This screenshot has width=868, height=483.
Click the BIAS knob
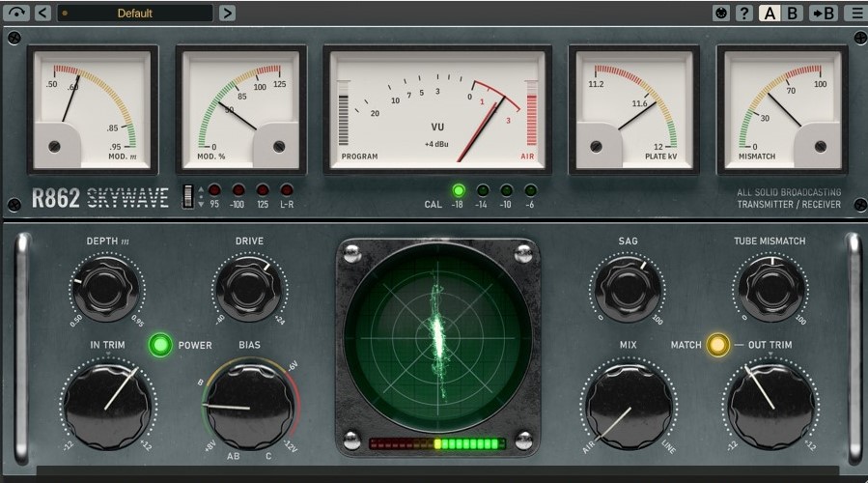click(x=250, y=406)
